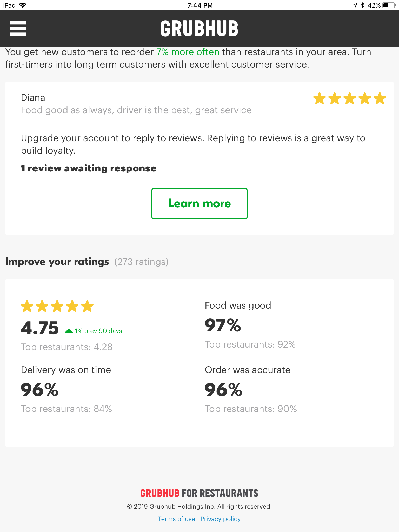The height and width of the screenshot is (532, 399).
Task: Select Diana's review text
Action: (136, 110)
